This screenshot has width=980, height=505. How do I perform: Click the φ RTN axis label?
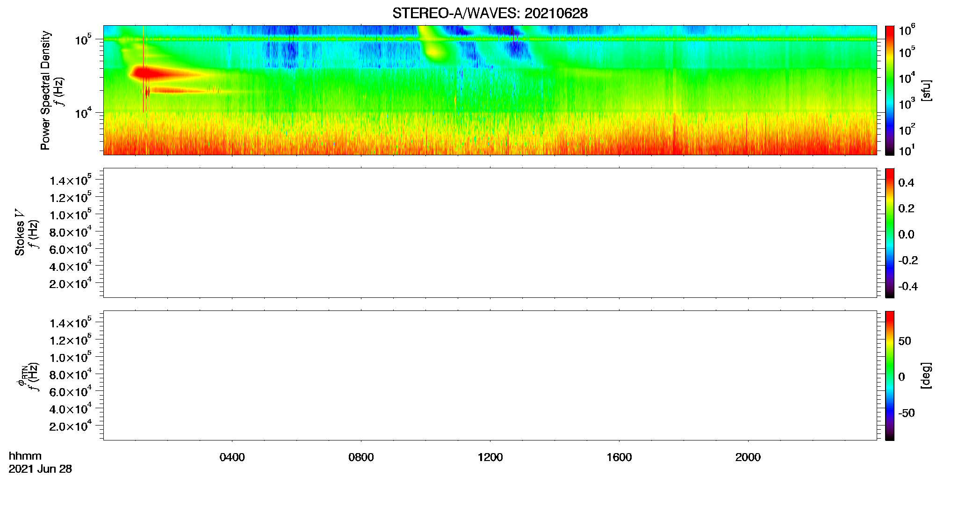click(x=22, y=375)
